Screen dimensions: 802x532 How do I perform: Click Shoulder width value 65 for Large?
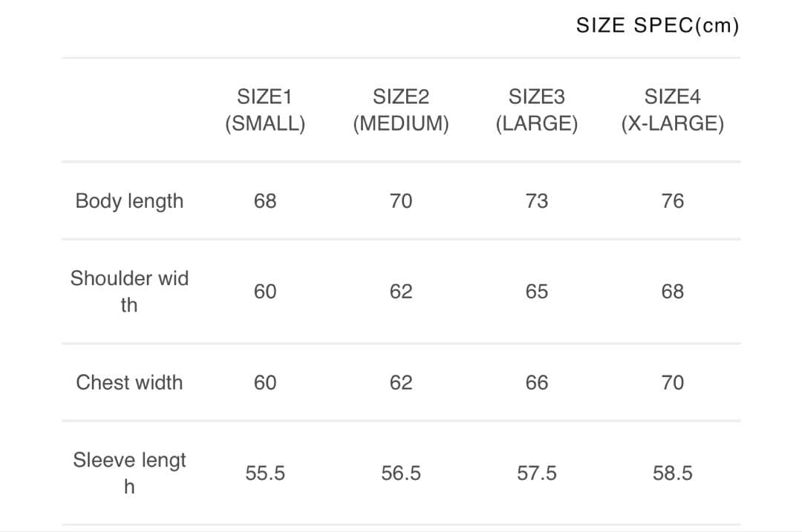pos(536,292)
